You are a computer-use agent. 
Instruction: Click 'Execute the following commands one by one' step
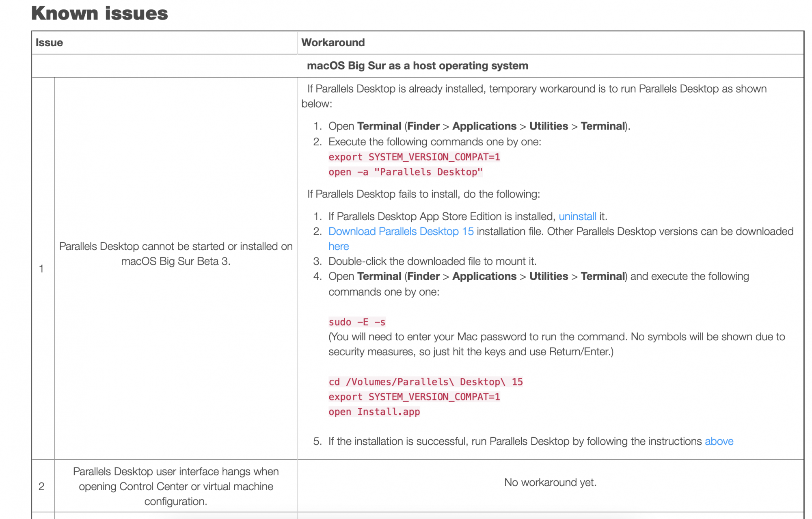pos(434,142)
